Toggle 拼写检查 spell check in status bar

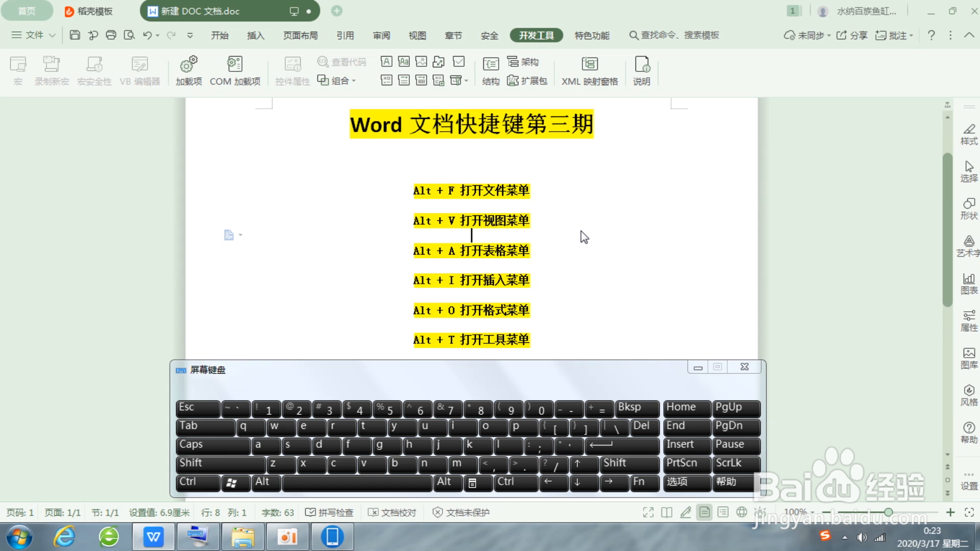tap(330, 512)
